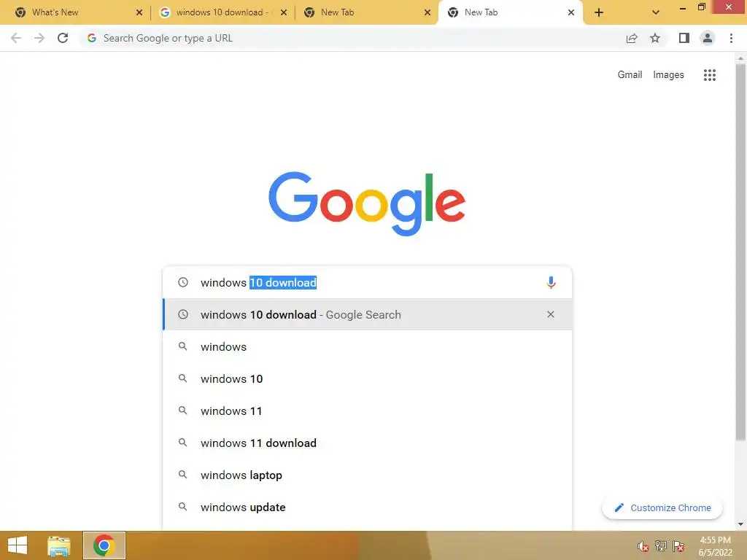Reload the current page

[x=63, y=38]
